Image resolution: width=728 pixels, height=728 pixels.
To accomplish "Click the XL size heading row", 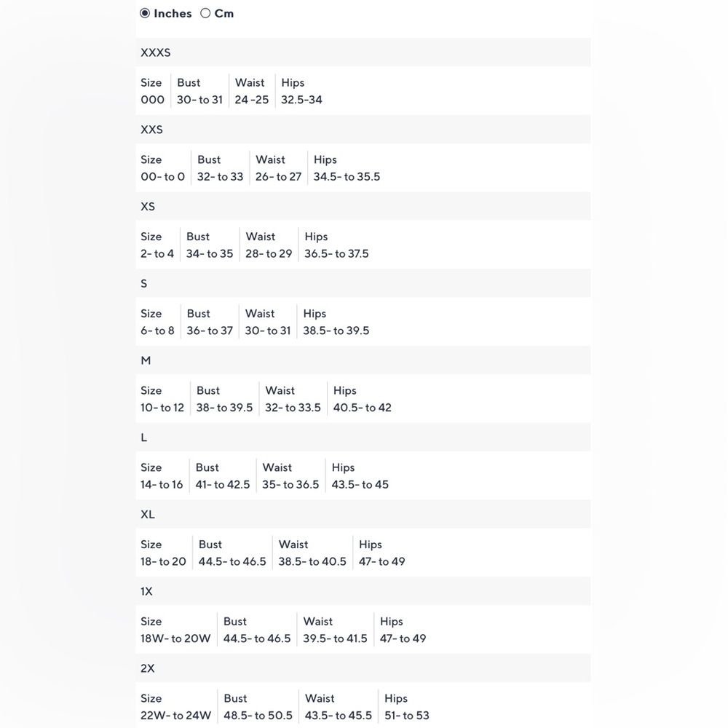I will click(363, 515).
